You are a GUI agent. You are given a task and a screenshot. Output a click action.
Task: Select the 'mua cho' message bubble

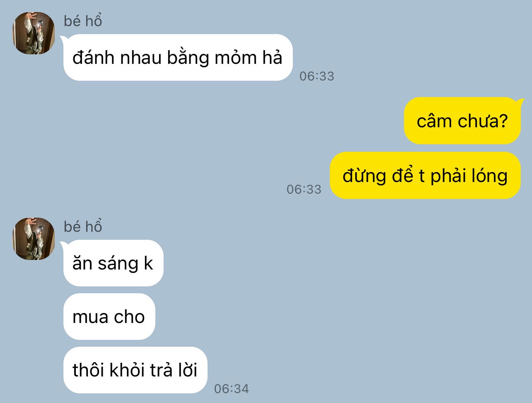tap(109, 317)
